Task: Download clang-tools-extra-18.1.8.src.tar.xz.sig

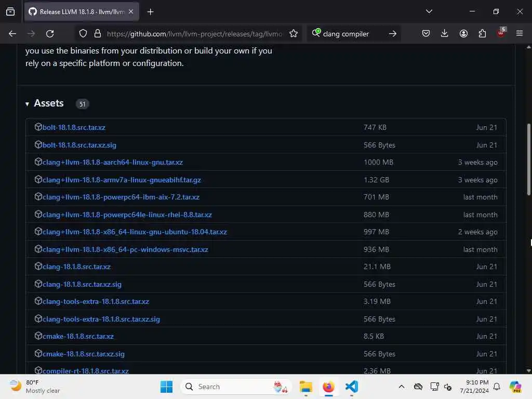Action: (101, 320)
